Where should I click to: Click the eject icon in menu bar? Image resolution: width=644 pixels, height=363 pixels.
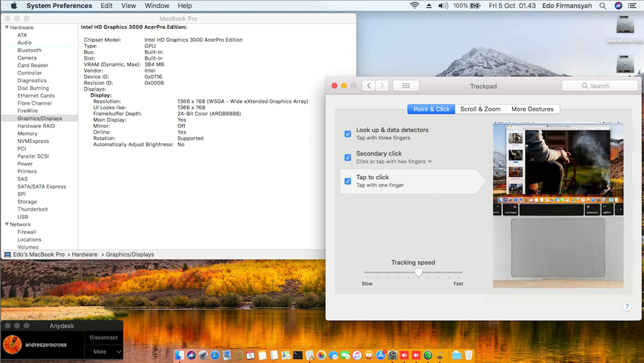point(429,6)
